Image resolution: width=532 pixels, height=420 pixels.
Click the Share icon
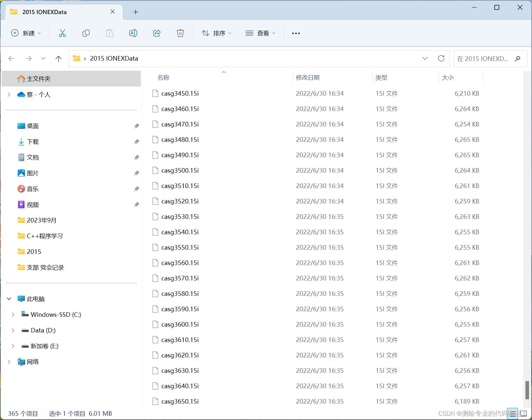point(157,33)
